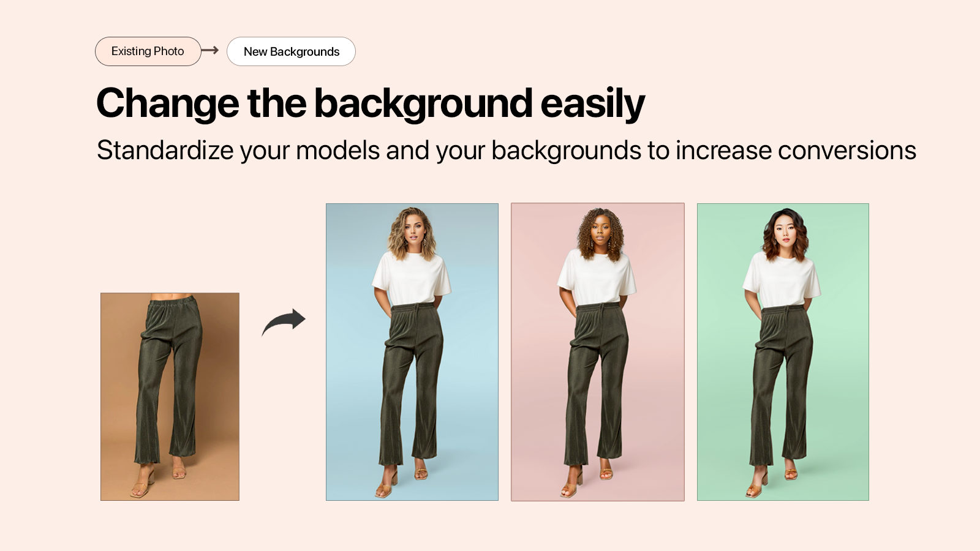Select the original pants photo thumbnail

pyautogui.click(x=169, y=398)
